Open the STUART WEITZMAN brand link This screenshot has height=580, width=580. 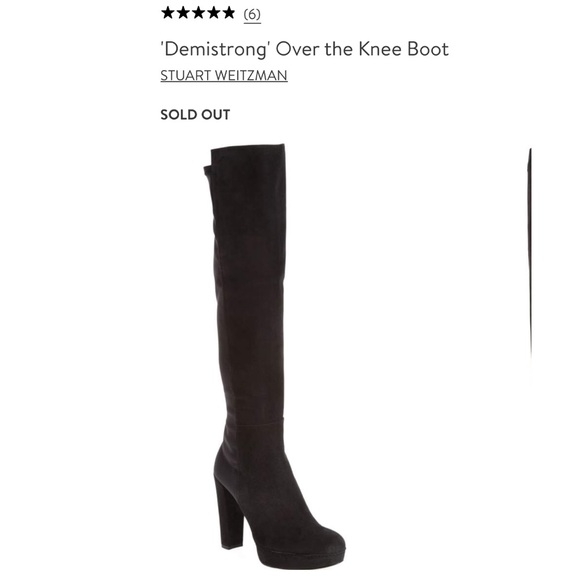point(224,75)
